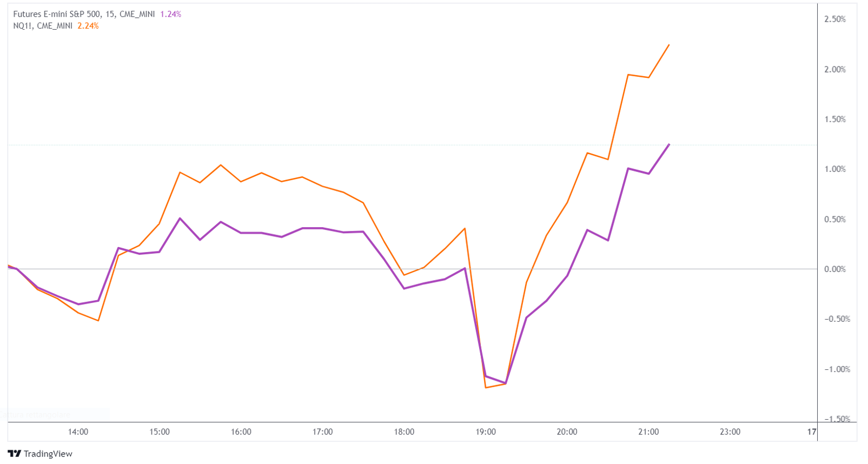868x464 pixels.
Task: Open the TradingView wordmark link
Action: click(x=48, y=454)
